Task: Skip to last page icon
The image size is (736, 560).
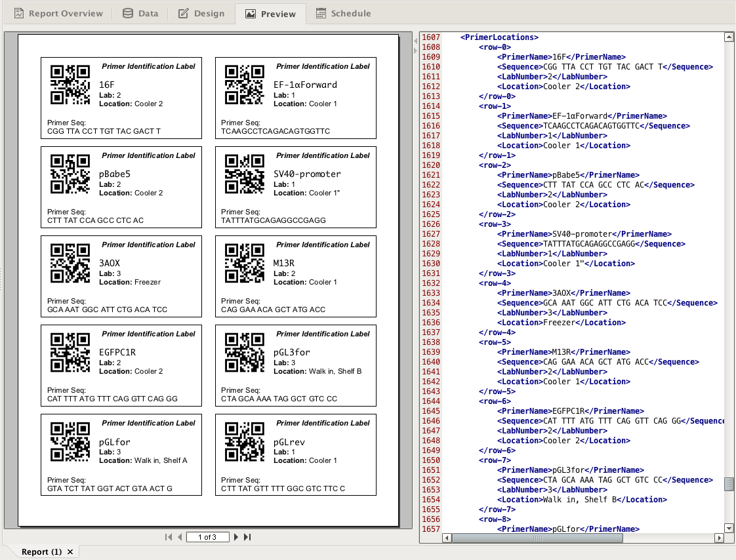Action: point(247,536)
